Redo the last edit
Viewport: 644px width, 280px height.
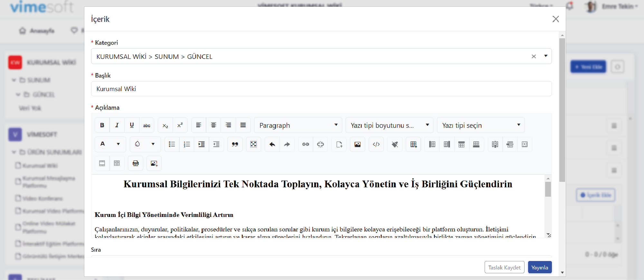[287, 144]
